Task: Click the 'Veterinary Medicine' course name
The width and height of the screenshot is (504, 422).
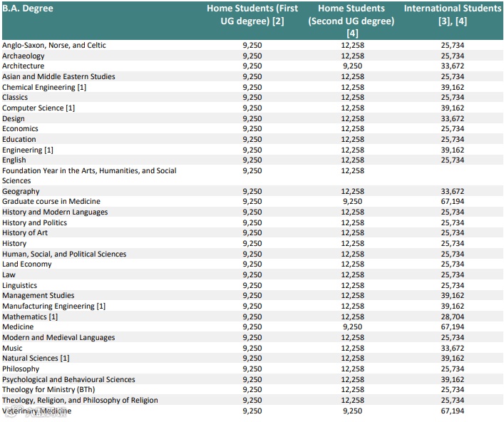Action: [x=36, y=411]
